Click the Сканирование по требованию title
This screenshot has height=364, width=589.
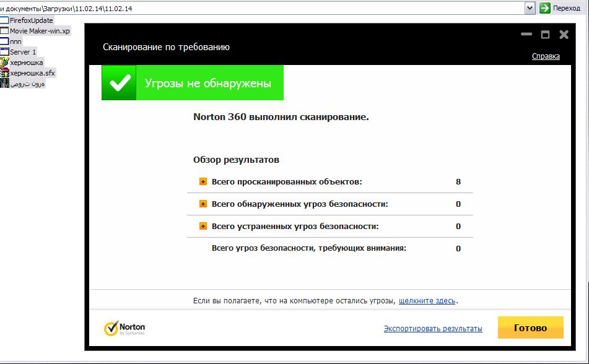[166, 47]
